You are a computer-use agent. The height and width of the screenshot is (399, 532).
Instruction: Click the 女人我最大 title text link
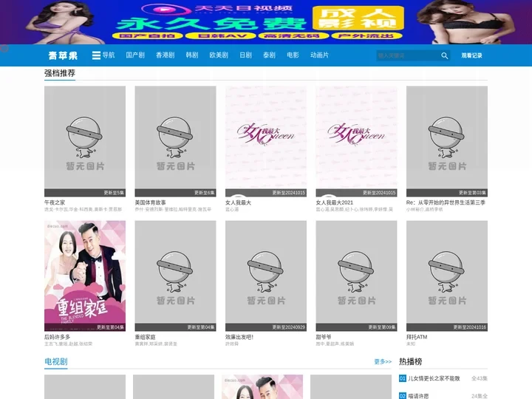[238, 202]
